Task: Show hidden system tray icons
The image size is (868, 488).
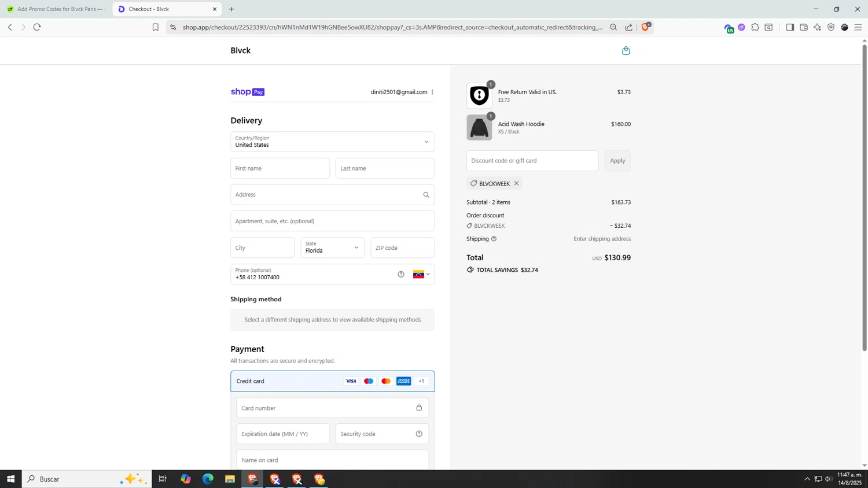Action: [x=807, y=479]
